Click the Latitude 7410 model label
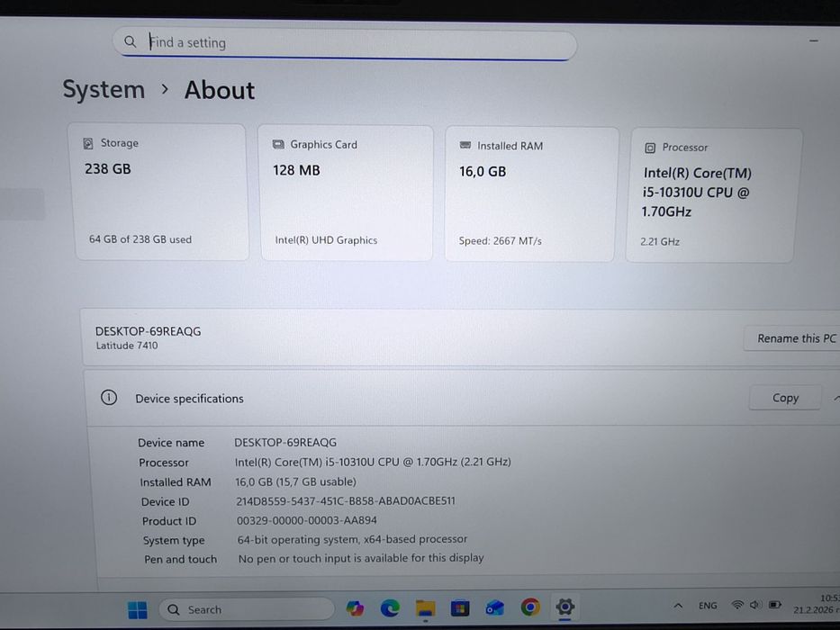 coord(127,346)
